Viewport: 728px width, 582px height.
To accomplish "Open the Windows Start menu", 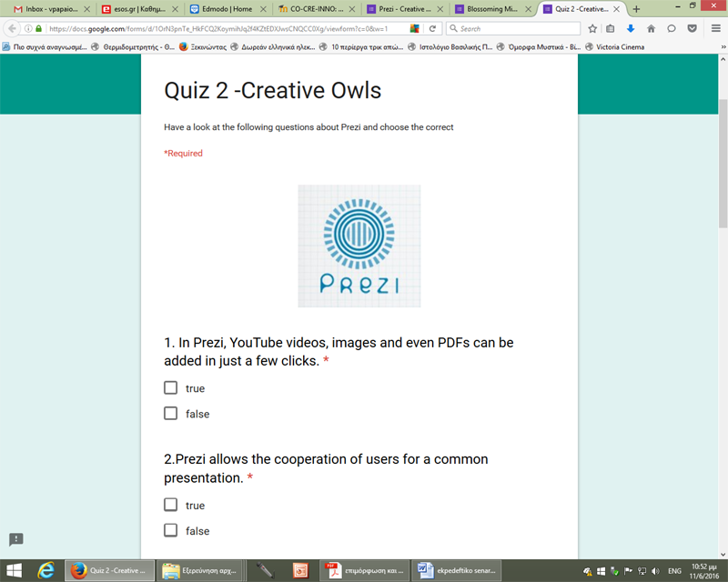I will (x=14, y=570).
